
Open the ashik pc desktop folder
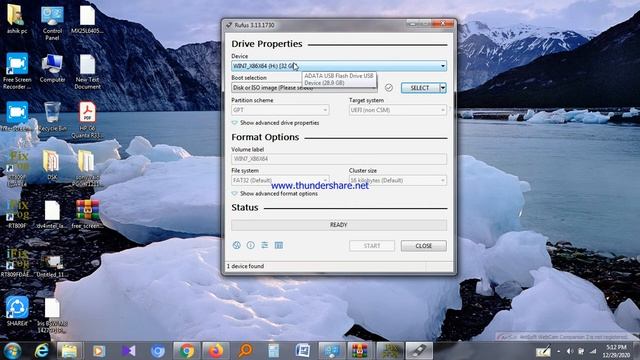17,20
